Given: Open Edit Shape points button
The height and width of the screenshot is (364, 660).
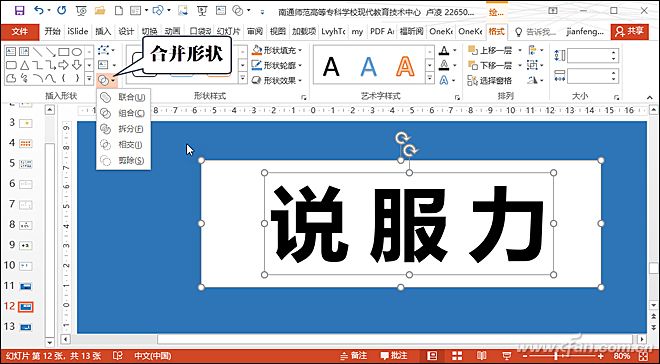Looking at the screenshot, I should [x=106, y=50].
